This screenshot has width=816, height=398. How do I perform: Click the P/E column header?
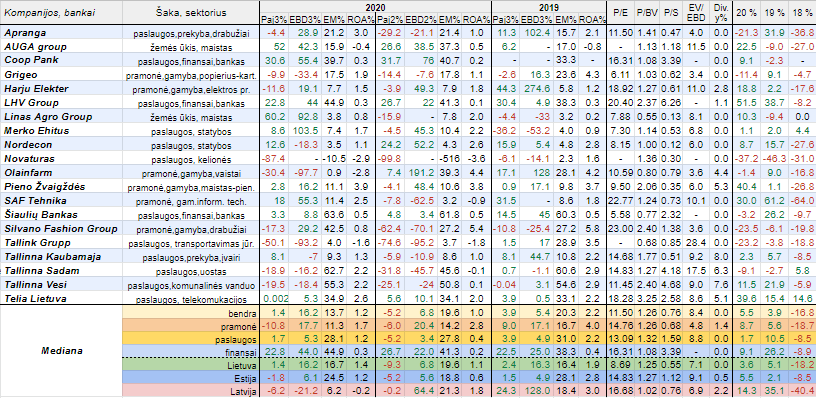point(620,13)
